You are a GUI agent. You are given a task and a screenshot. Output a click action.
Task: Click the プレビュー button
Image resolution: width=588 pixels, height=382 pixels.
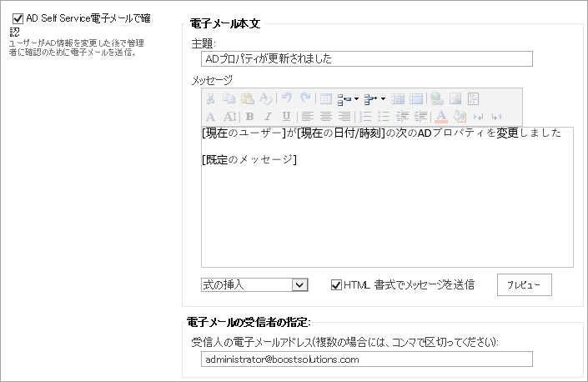(525, 285)
